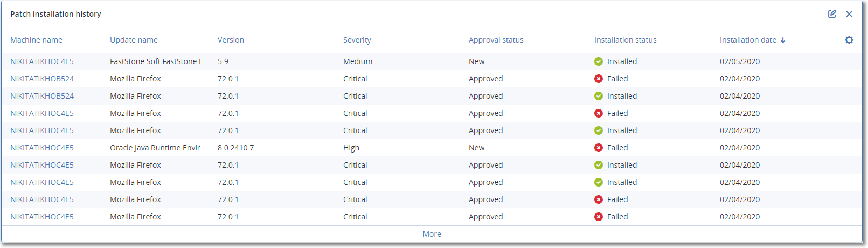Close the Patch installation history widget

point(849,14)
